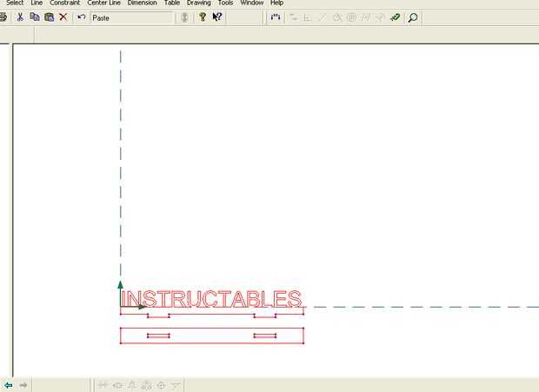Click the green sketch origin arrow marker
Image resolution: width=539 pixels, height=392 pixels.
120,285
